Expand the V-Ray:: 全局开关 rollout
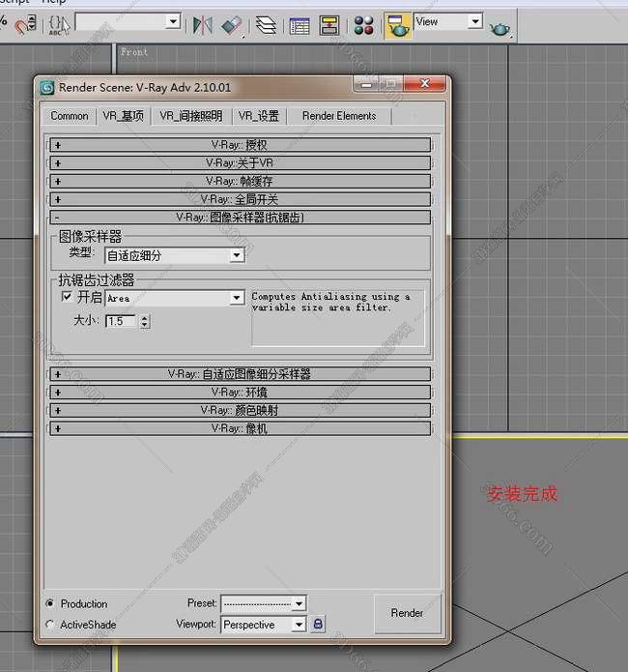The height and width of the screenshot is (672, 628). 240,199
